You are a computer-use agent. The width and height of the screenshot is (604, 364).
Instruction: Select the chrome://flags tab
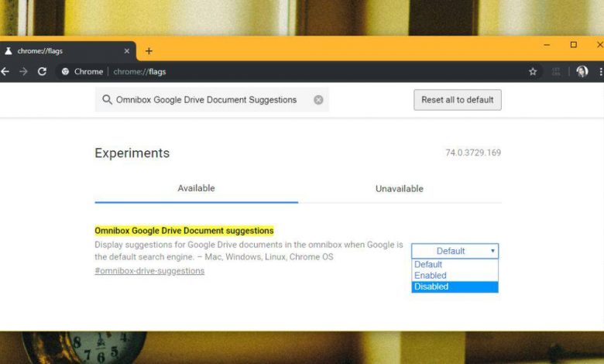68,51
